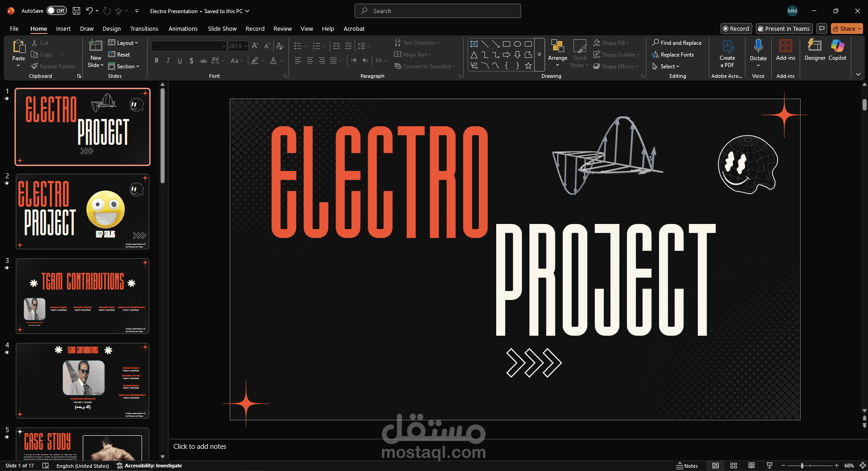Toggle the Notes pane in status bar
The height and width of the screenshot is (471, 868).
tap(687, 466)
